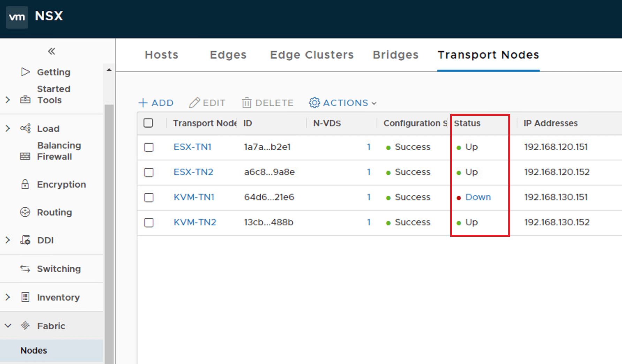
Task: Click the Switching arrows icon
Action: coord(25,268)
